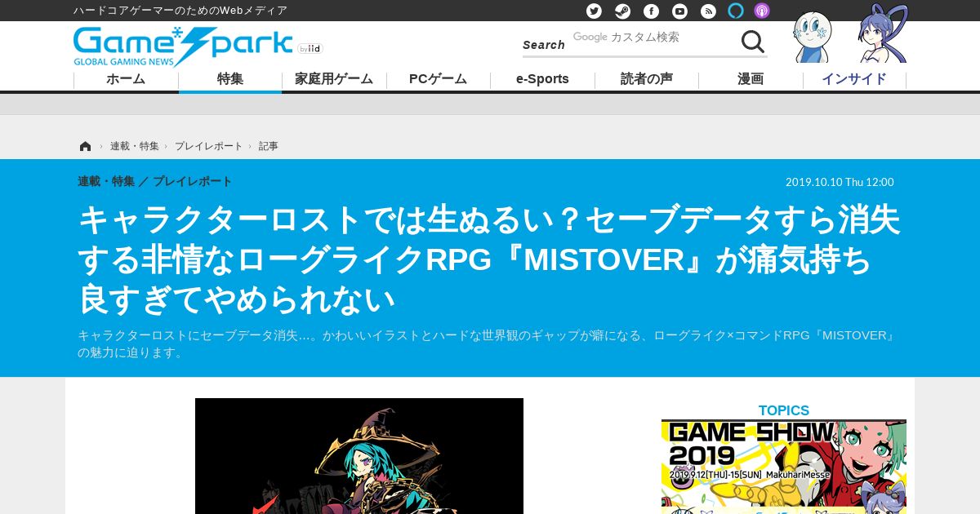This screenshot has height=514, width=980.
Task: Open the PCゲーム menu tab
Action: 438,79
